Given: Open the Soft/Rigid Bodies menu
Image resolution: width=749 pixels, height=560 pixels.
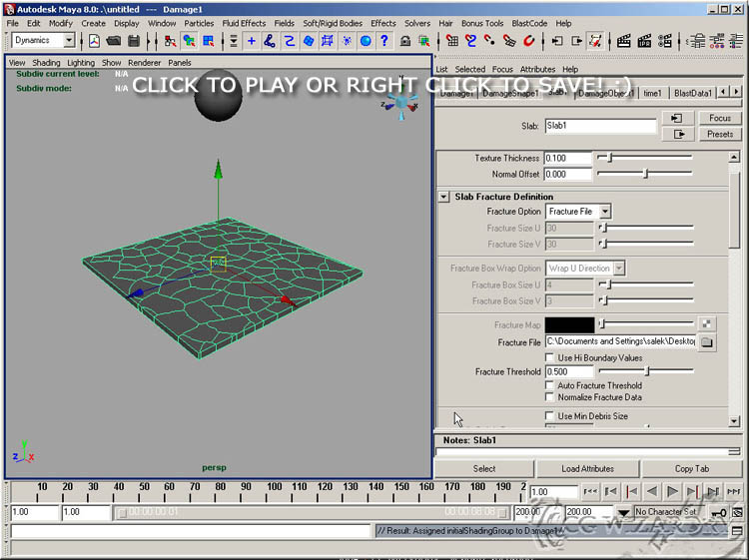Looking at the screenshot, I should pos(333,23).
